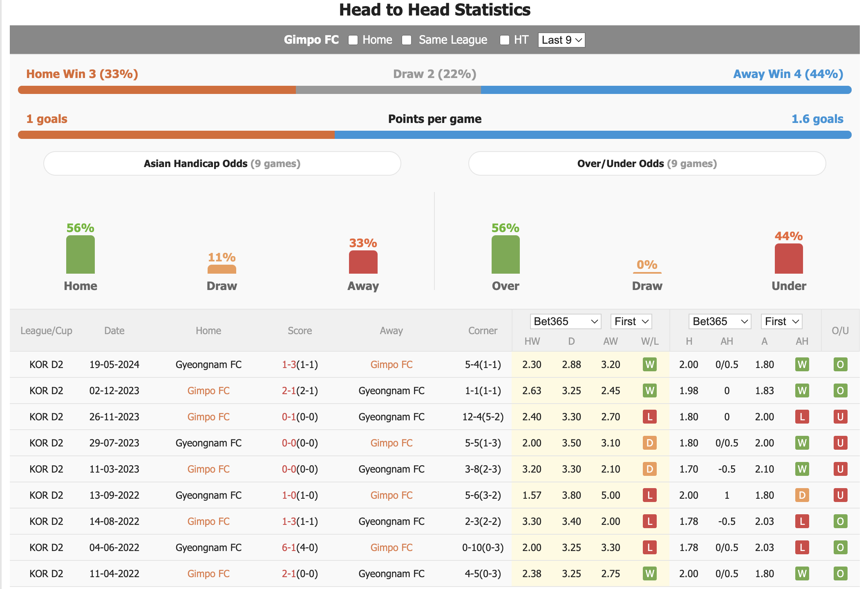Click D badge in W/L for 29-07-2023

[650, 443]
